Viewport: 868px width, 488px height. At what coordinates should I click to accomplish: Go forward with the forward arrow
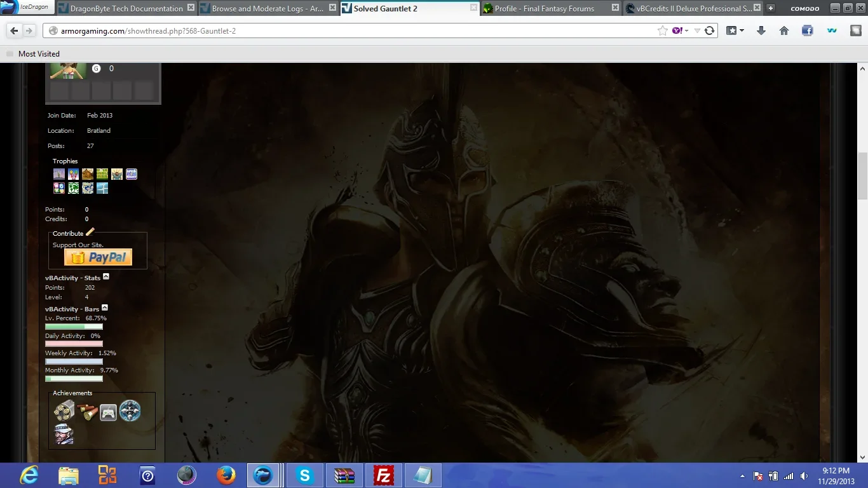click(29, 30)
